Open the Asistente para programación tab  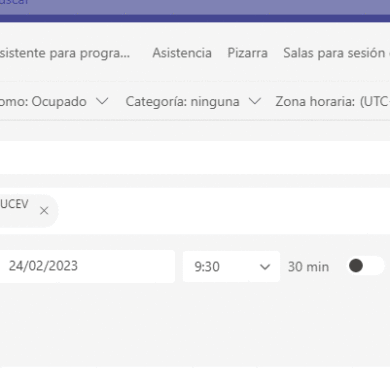(65, 53)
